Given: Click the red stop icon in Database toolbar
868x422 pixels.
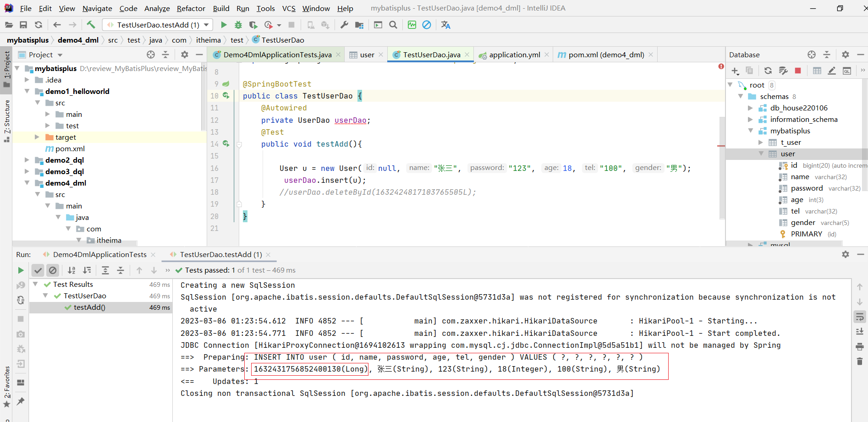Looking at the screenshot, I should pyautogui.click(x=798, y=71).
